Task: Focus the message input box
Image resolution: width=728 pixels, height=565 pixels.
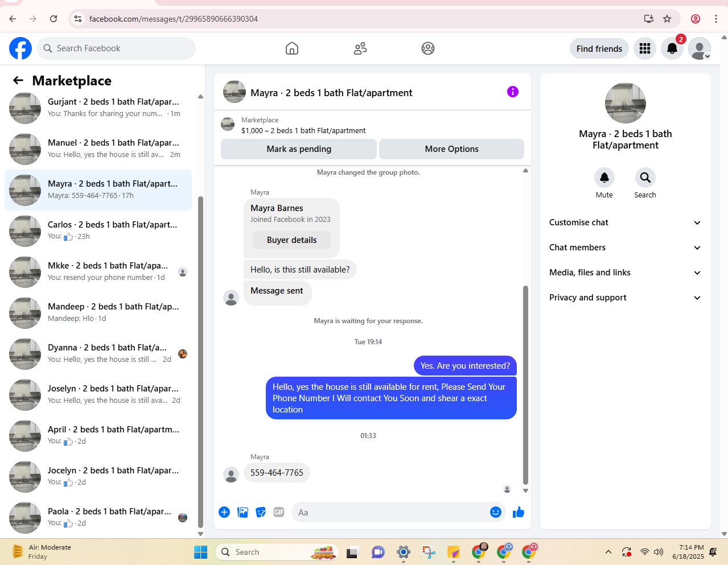Action: pyautogui.click(x=390, y=512)
